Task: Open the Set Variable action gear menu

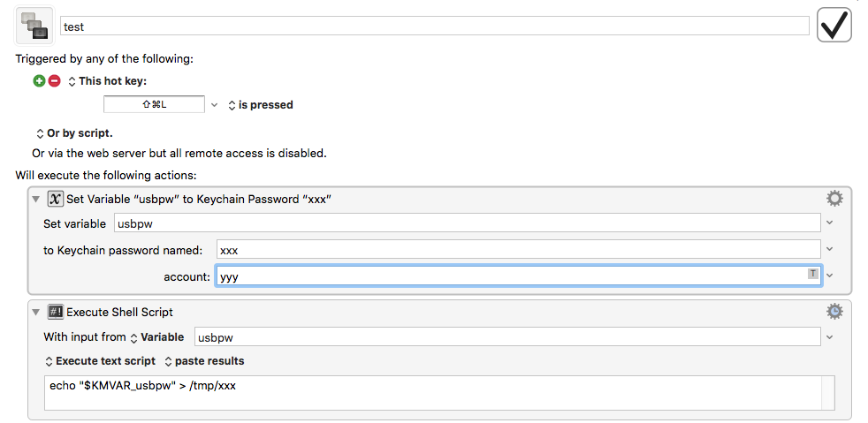Action: pos(834,199)
